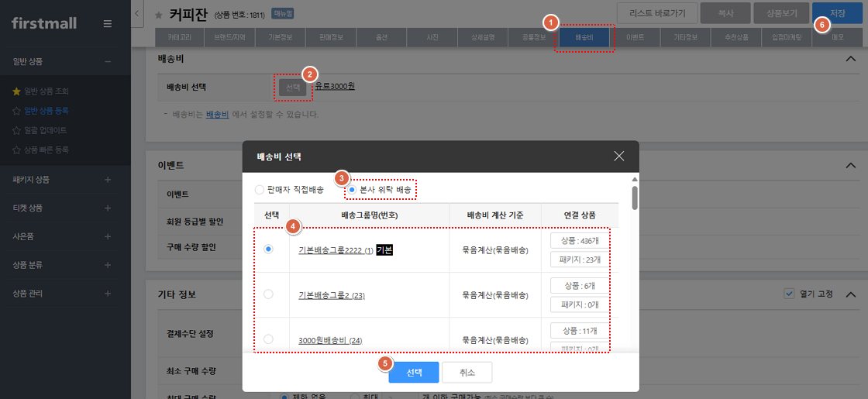Close the 배송비 선택 dialog with X

point(619,156)
